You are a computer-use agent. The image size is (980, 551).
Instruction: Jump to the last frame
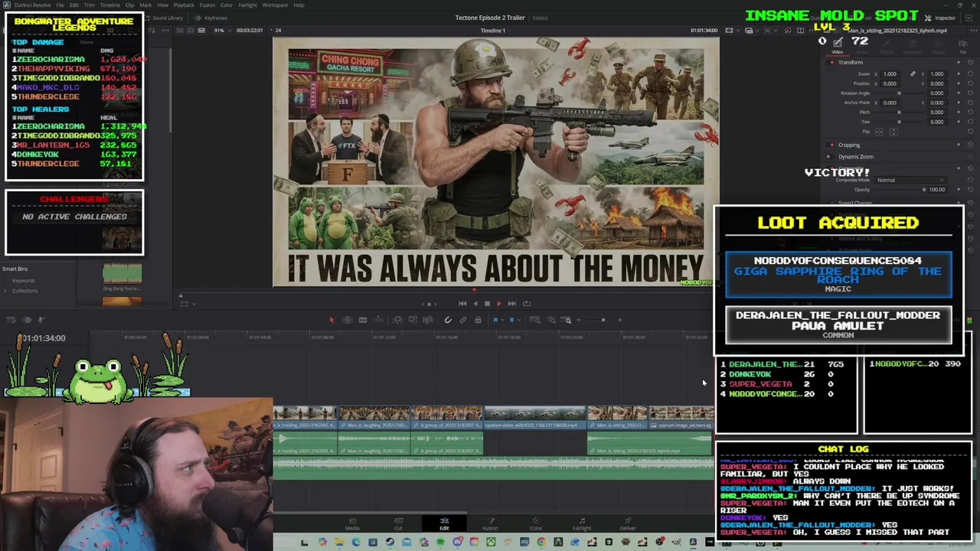click(511, 304)
